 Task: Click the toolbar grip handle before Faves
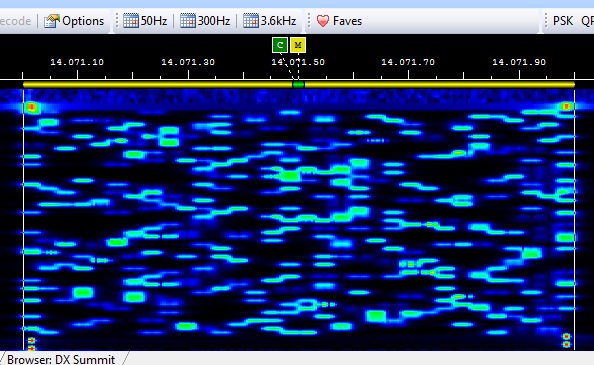(310, 21)
